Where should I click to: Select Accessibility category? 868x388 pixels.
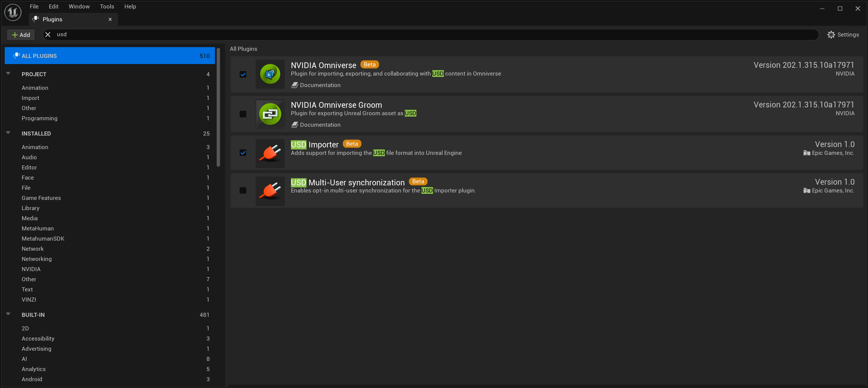coord(110,339)
